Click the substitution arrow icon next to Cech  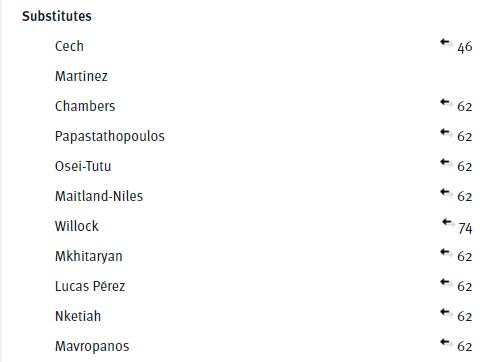click(445, 42)
